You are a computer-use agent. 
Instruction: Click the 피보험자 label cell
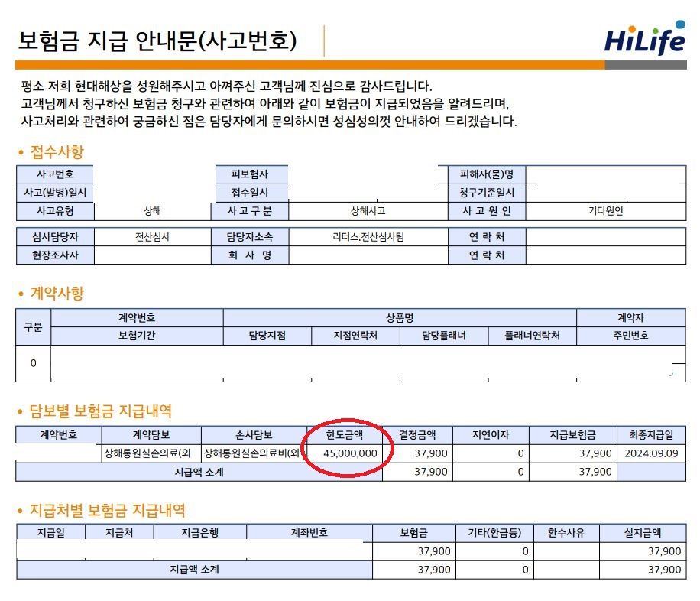[x=250, y=174]
